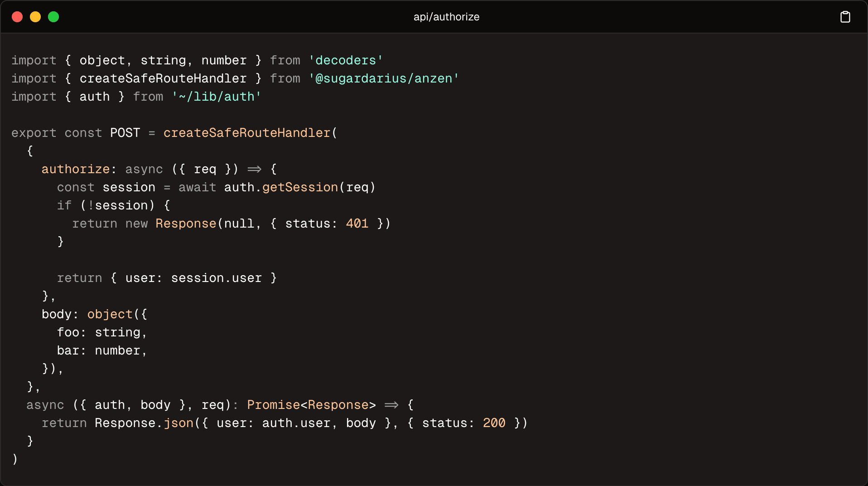Screen dimensions: 868x486
Task: Click the 'decoders' import string
Action: click(346, 60)
